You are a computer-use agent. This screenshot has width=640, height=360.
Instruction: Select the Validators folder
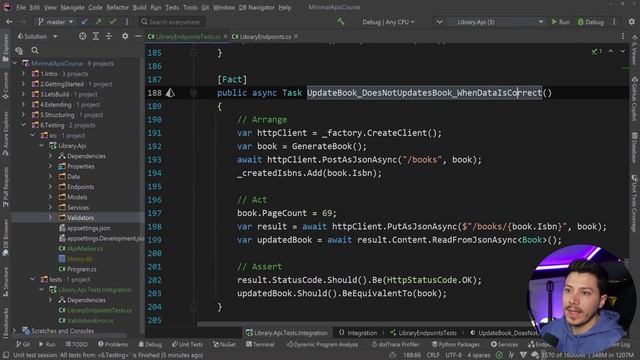click(x=80, y=218)
